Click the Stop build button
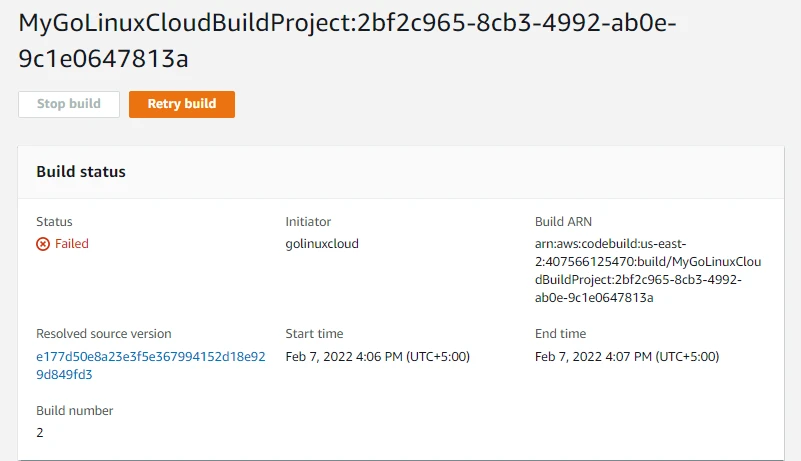 pyautogui.click(x=69, y=104)
